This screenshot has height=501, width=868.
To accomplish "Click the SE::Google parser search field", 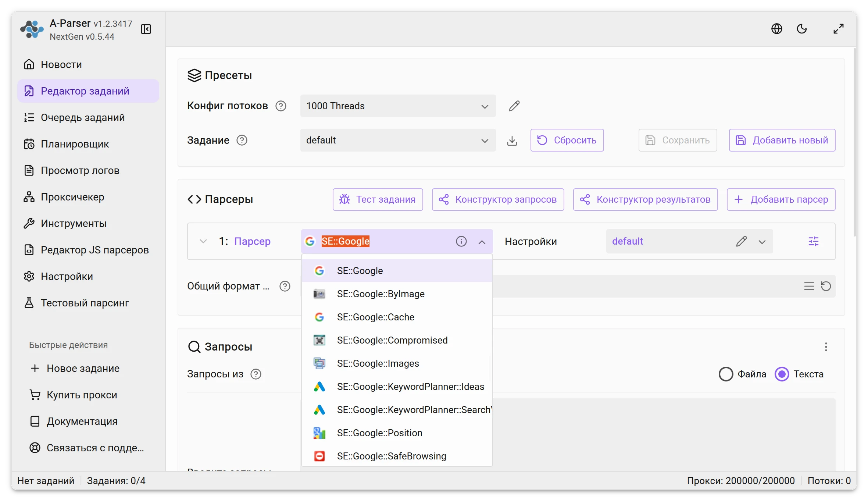I will click(386, 241).
